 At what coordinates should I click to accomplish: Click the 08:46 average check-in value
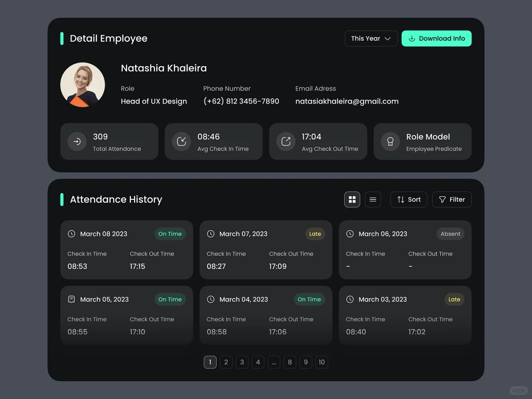tap(209, 137)
